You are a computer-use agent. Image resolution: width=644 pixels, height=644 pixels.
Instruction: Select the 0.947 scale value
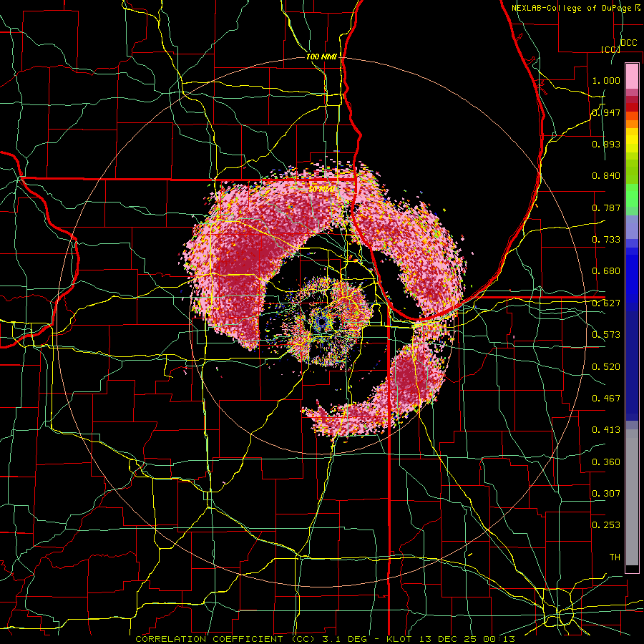click(x=606, y=112)
